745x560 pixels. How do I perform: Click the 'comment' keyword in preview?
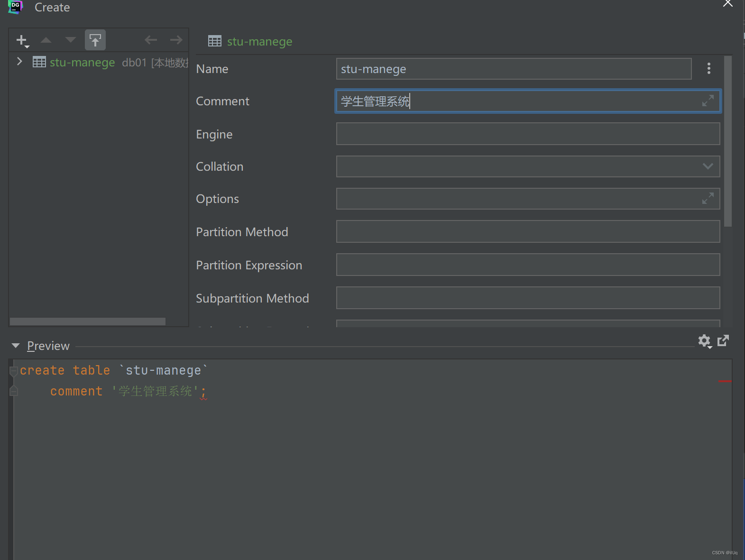pos(76,391)
